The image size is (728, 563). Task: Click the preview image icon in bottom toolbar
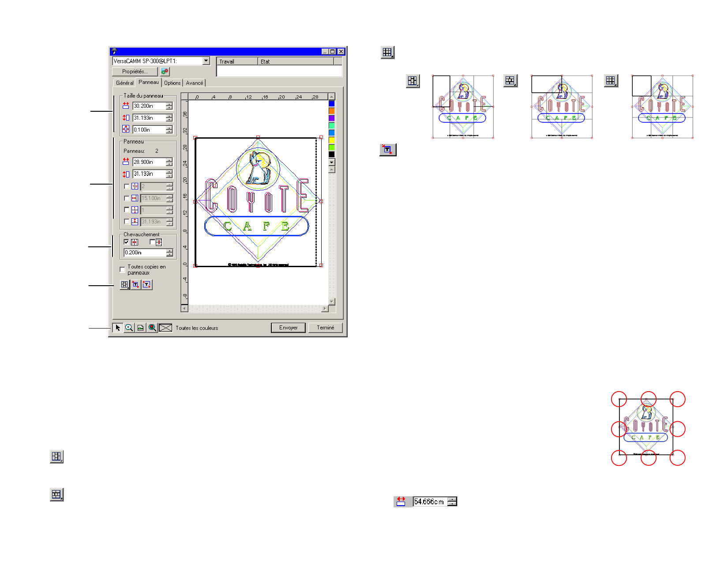pos(140,328)
